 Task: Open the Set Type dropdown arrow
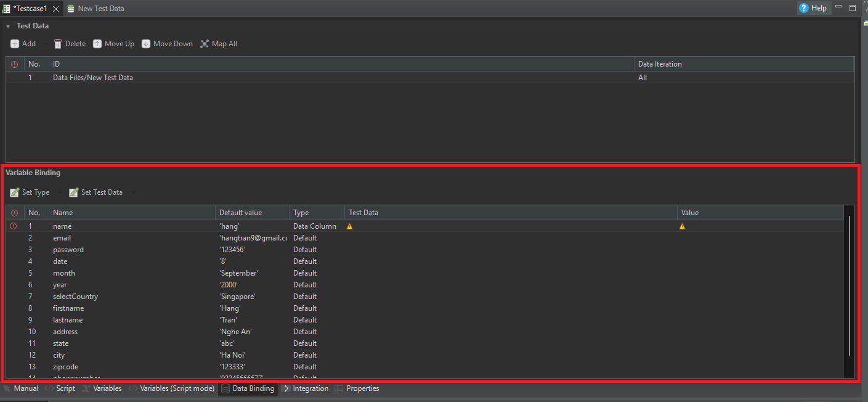coord(59,193)
